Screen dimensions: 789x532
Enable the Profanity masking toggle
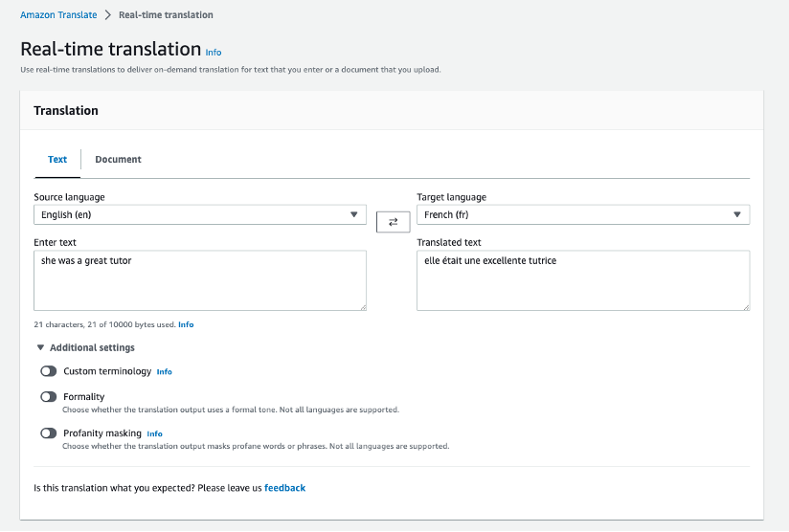point(48,433)
